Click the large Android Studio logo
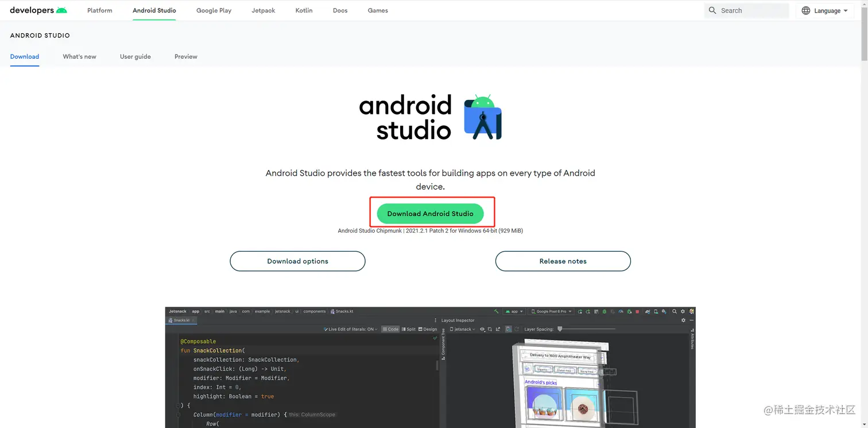868x428 pixels. (x=431, y=117)
